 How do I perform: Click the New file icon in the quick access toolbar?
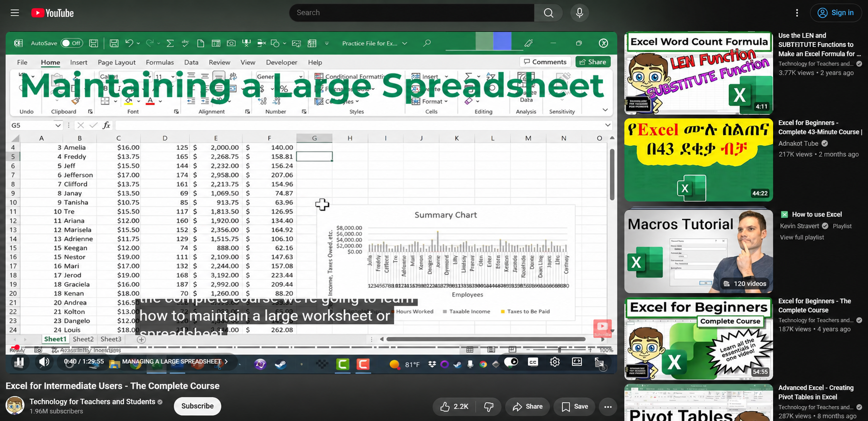pos(200,43)
